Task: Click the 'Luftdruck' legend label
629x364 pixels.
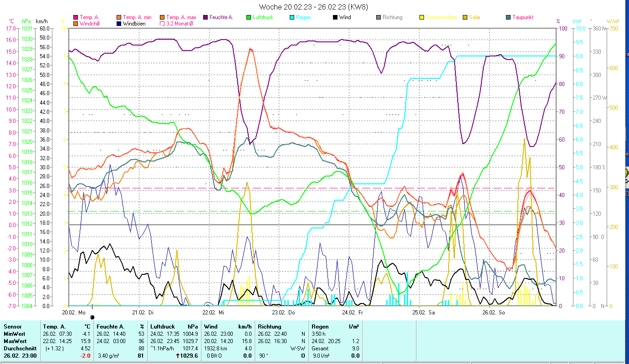Action: (263, 17)
